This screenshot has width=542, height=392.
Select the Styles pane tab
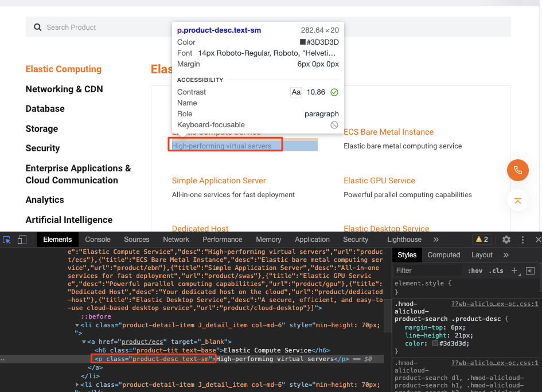pyautogui.click(x=407, y=255)
